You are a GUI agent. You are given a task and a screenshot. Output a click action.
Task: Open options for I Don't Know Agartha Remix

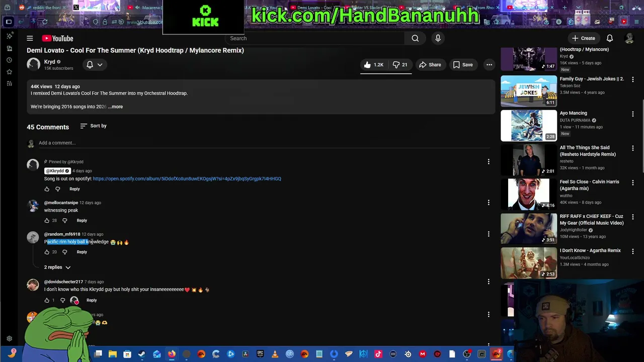pyautogui.click(x=632, y=251)
